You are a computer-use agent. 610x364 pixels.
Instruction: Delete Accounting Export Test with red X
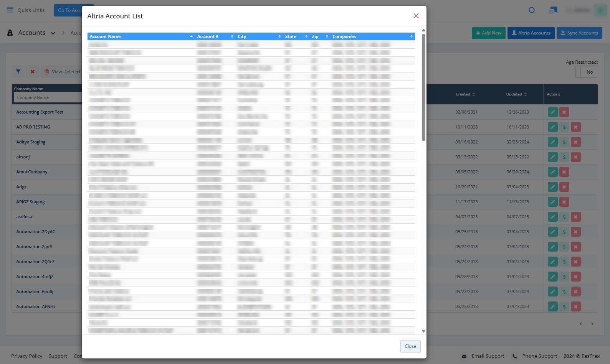(x=564, y=112)
